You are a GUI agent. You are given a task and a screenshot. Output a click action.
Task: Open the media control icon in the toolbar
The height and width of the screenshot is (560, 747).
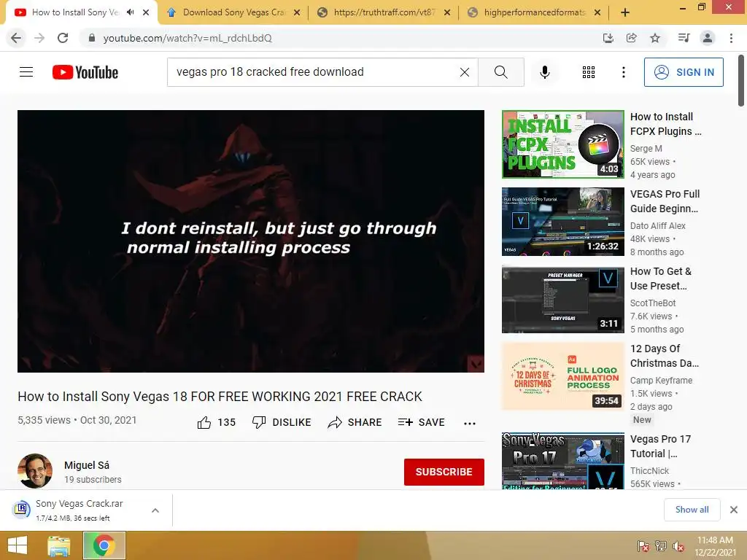(684, 38)
